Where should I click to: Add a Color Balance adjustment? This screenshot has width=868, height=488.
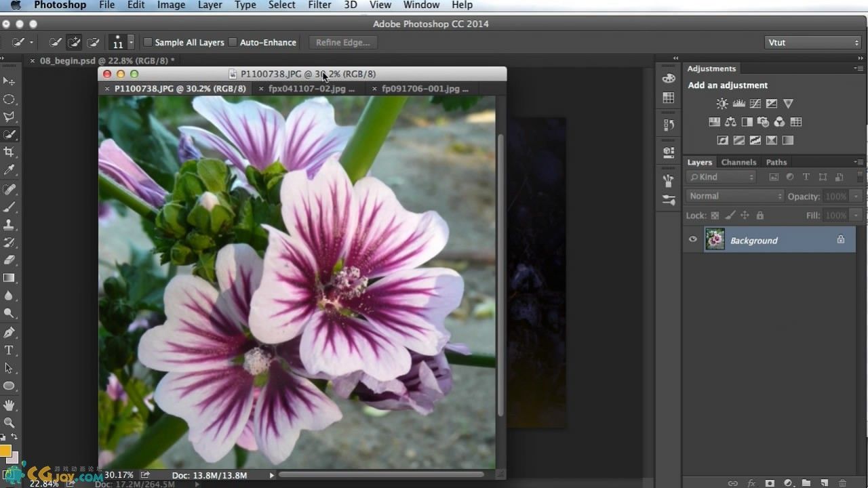coord(730,122)
